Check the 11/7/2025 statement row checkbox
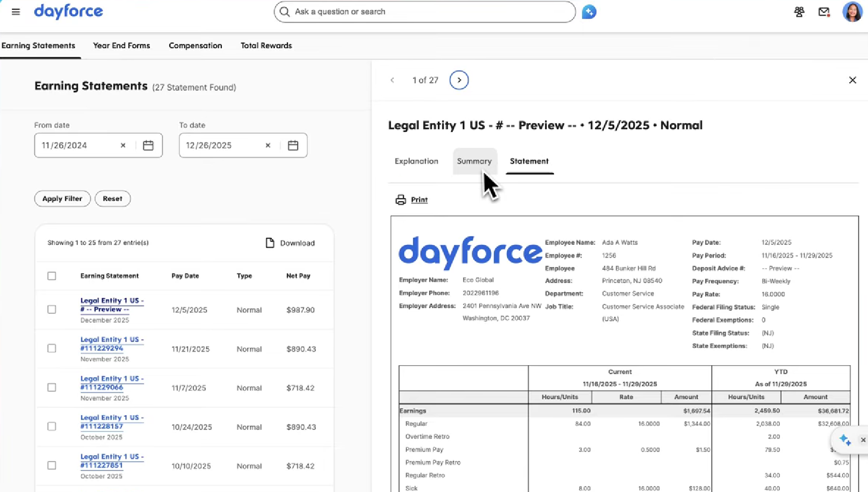Screen dimensions: 868x492 pos(52,388)
